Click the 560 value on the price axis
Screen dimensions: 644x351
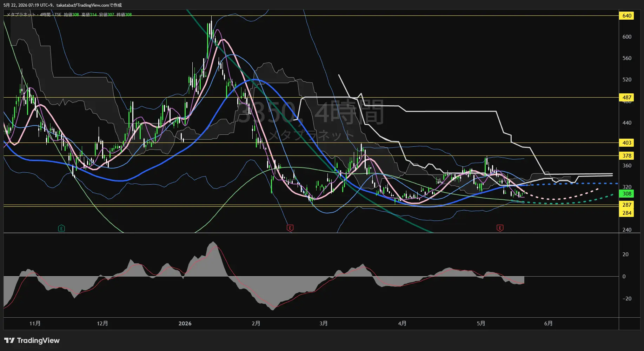point(627,58)
